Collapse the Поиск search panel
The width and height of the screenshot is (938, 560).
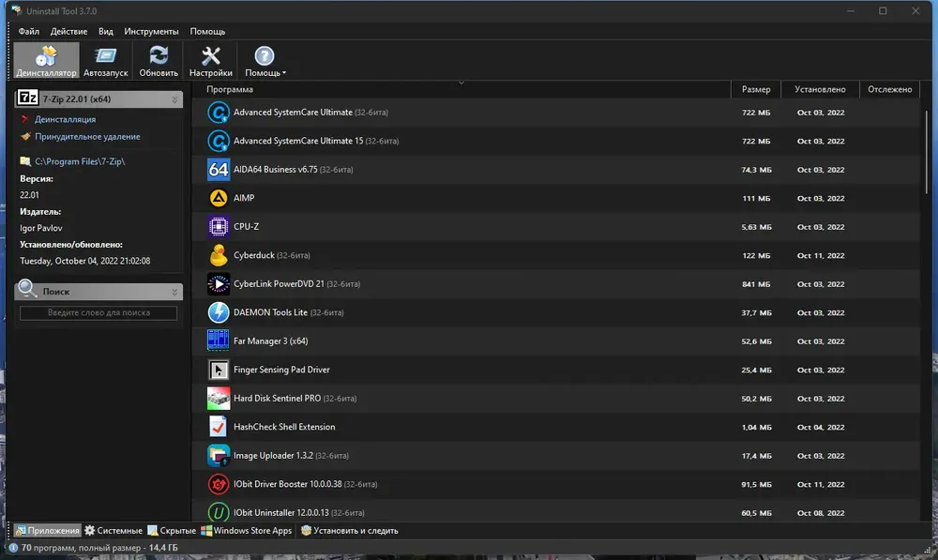click(174, 292)
